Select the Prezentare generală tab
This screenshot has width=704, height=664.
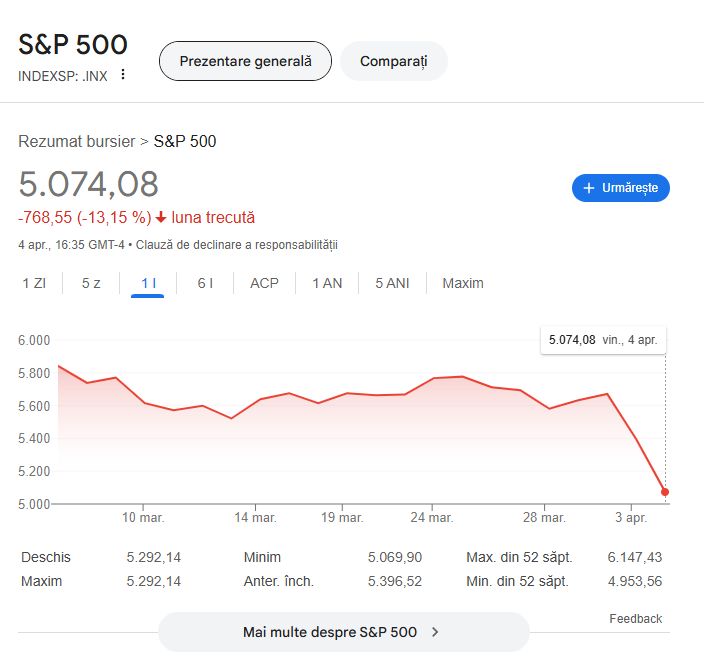coord(246,61)
